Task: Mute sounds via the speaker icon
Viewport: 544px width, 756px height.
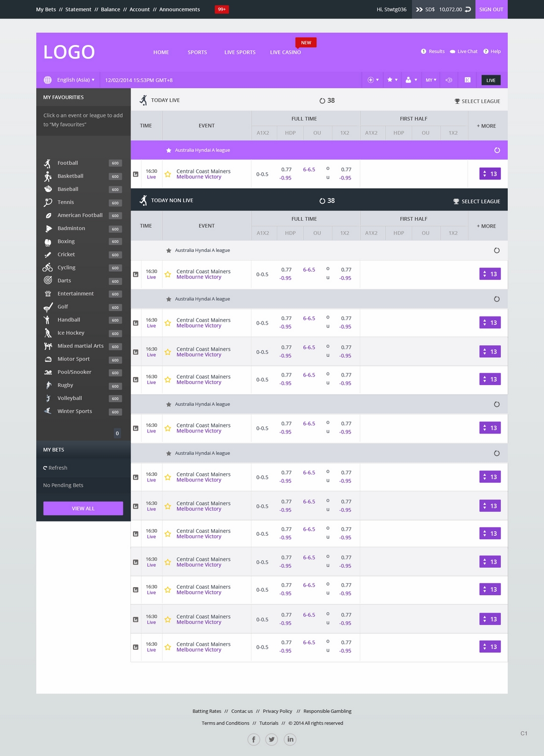Action: pos(448,80)
